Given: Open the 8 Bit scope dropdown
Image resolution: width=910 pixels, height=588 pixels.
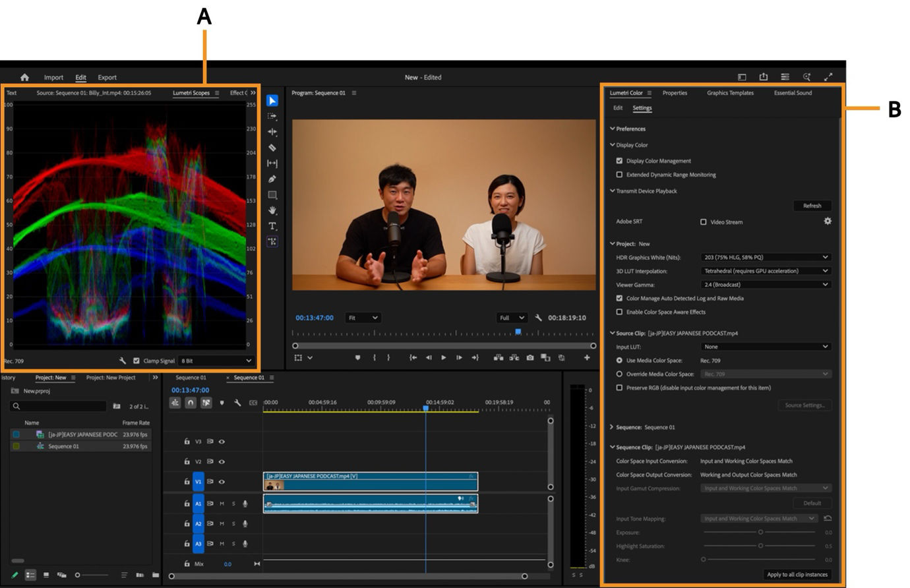Looking at the screenshot, I should [x=214, y=361].
